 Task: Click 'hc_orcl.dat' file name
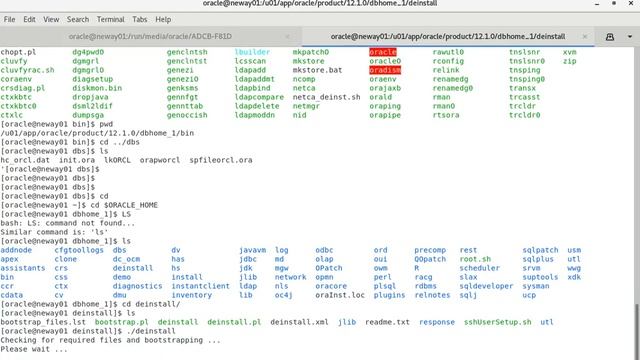click(x=25, y=160)
